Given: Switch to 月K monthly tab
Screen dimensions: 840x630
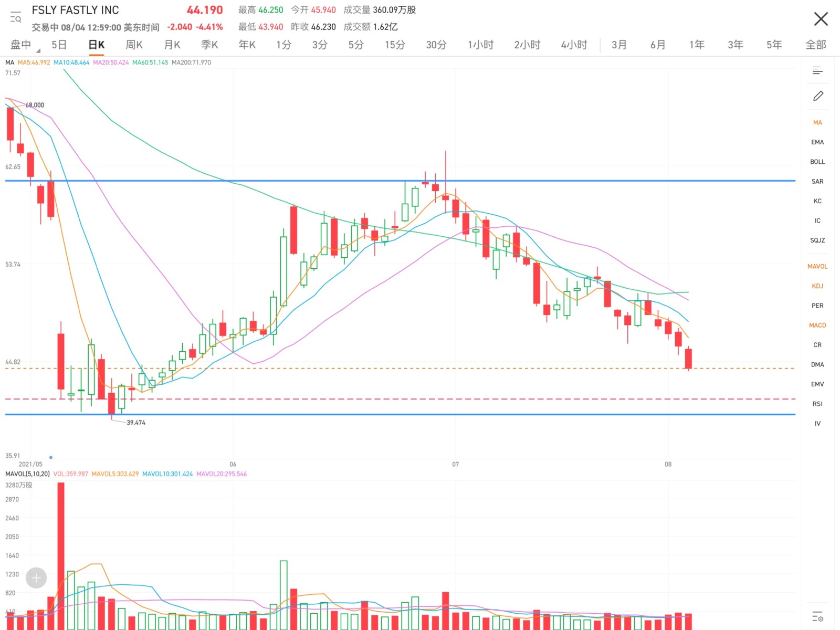Looking at the screenshot, I should [172, 45].
